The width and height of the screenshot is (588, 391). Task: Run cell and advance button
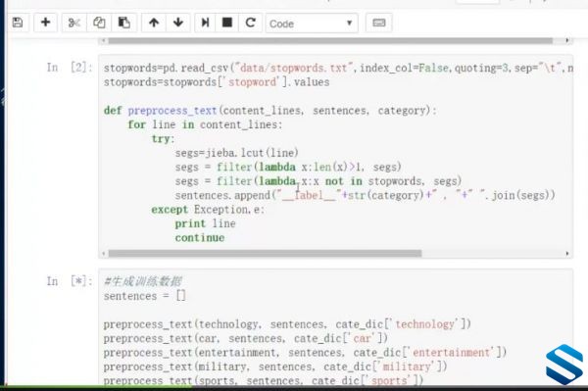point(205,23)
